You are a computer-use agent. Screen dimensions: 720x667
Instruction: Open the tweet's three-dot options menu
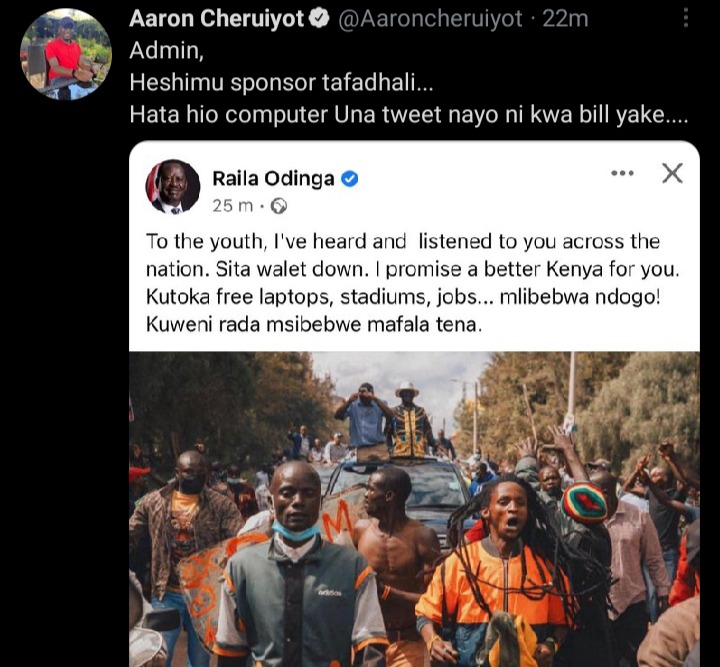(x=686, y=18)
